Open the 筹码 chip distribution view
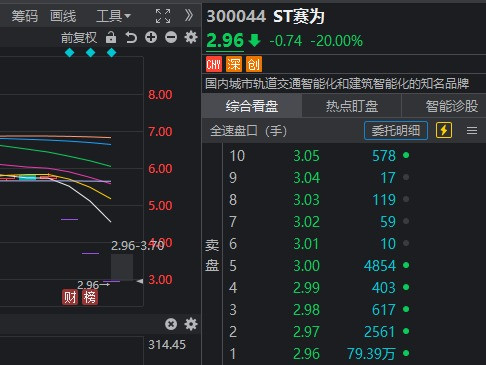 point(25,16)
